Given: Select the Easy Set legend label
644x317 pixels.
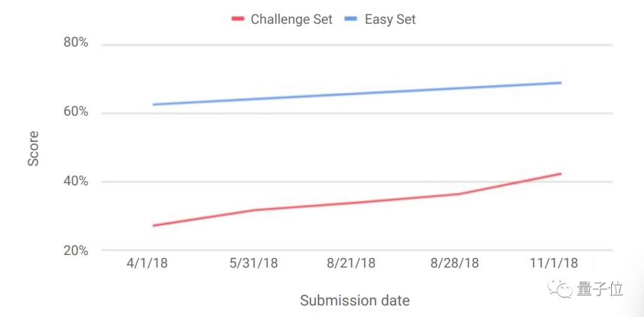Looking at the screenshot, I should pos(390,19).
